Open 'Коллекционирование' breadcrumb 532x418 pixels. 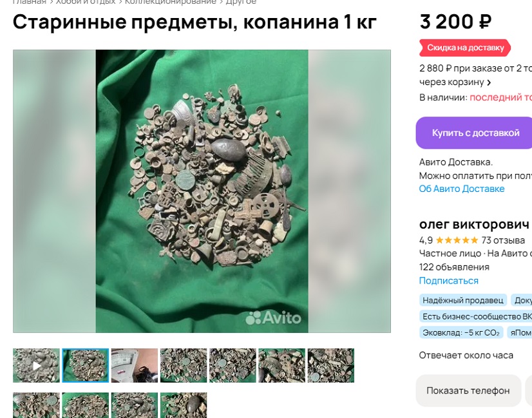[x=170, y=2]
